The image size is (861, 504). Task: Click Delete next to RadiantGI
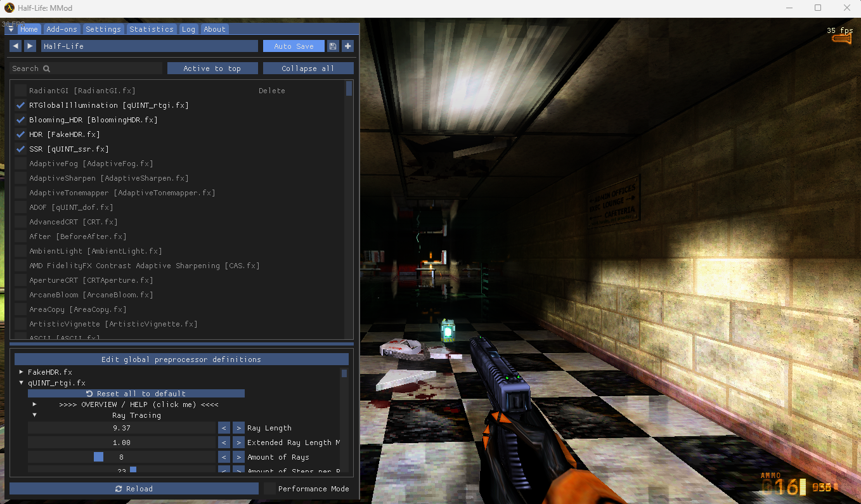(x=272, y=91)
